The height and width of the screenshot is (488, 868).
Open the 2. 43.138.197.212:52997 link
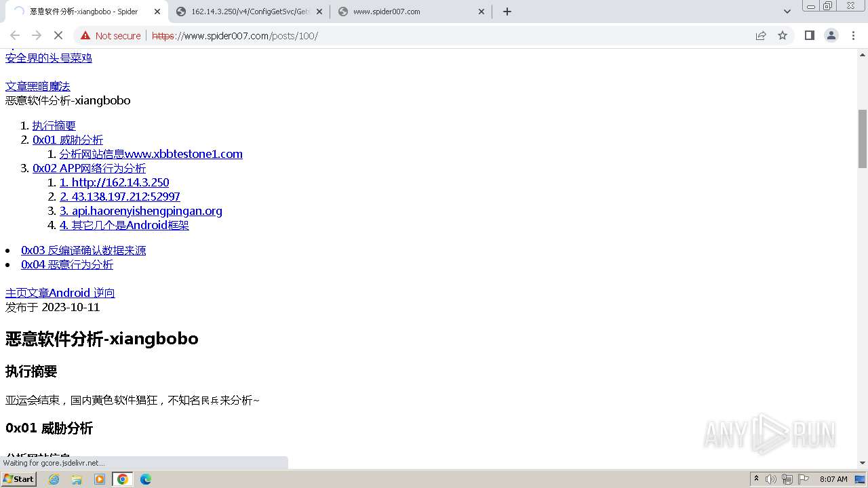[x=120, y=197]
